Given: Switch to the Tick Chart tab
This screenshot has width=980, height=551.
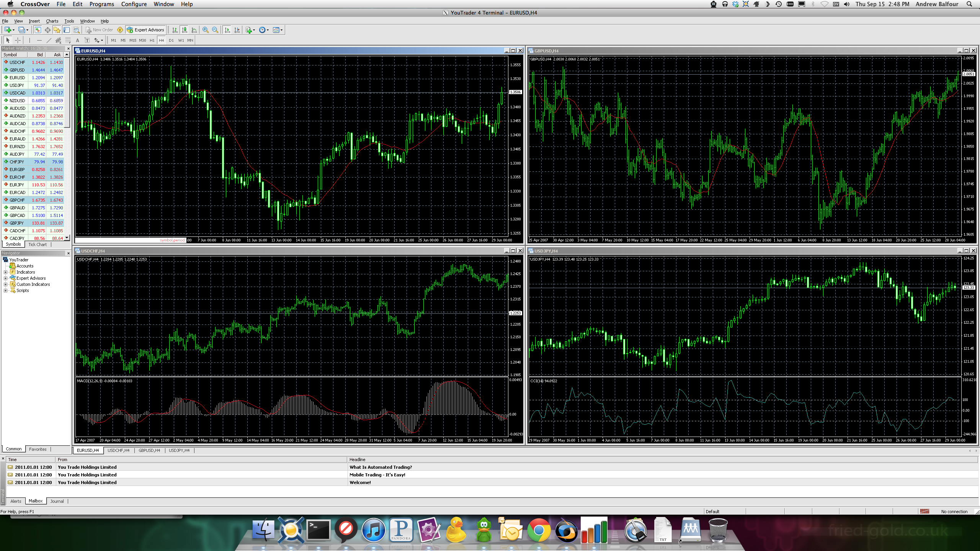Looking at the screenshot, I should pyautogui.click(x=38, y=245).
